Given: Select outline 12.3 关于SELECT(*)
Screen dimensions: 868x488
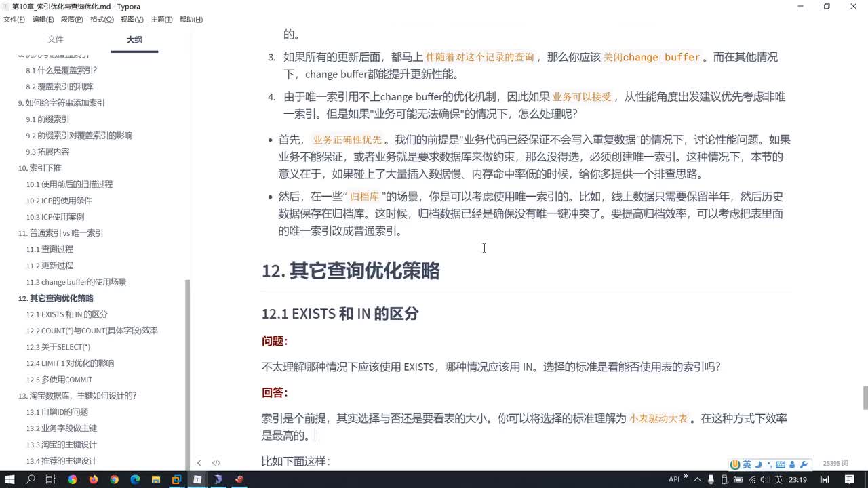Looking at the screenshot, I should pyautogui.click(x=58, y=347).
